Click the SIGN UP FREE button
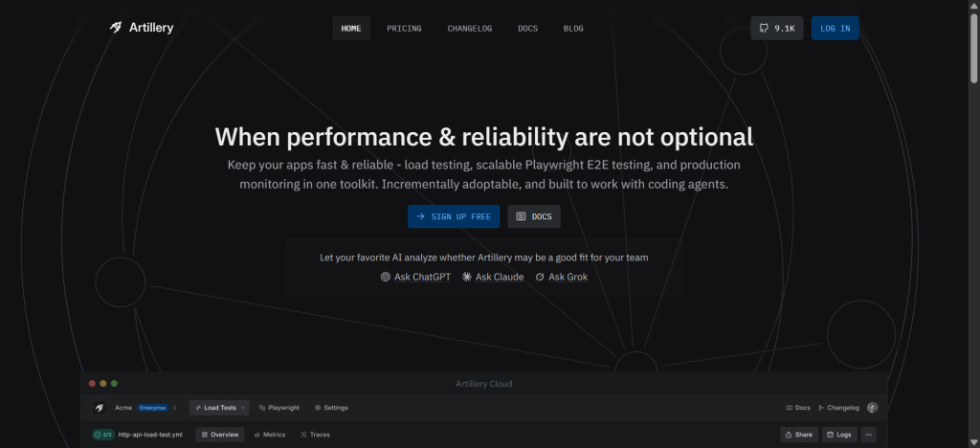The width and height of the screenshot is (980, 448). pos(454,216)
